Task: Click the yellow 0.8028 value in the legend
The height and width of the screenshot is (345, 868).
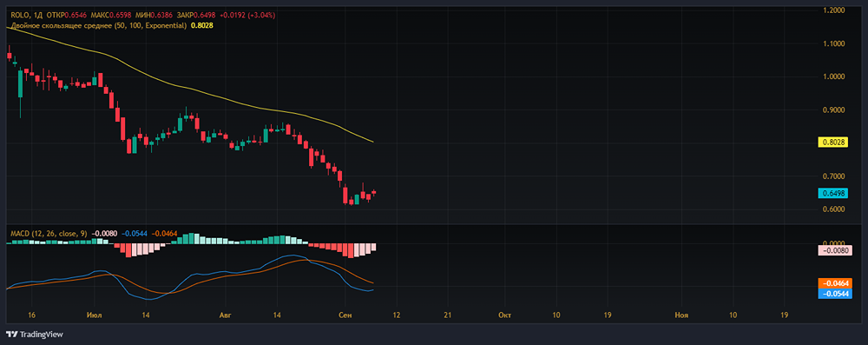Action: pos(202,25)
